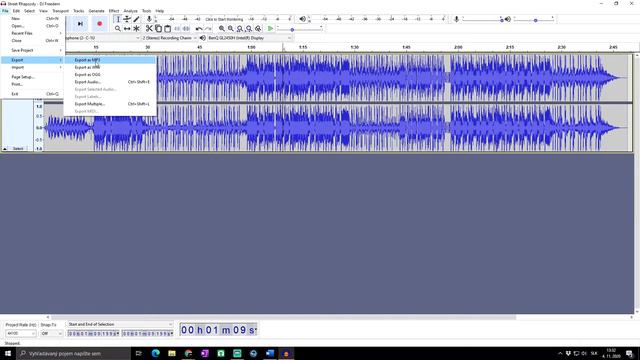This screenshot has height=360, width=640.
Task: Click Fit Selection to Width icon
Action: [240, 29]
